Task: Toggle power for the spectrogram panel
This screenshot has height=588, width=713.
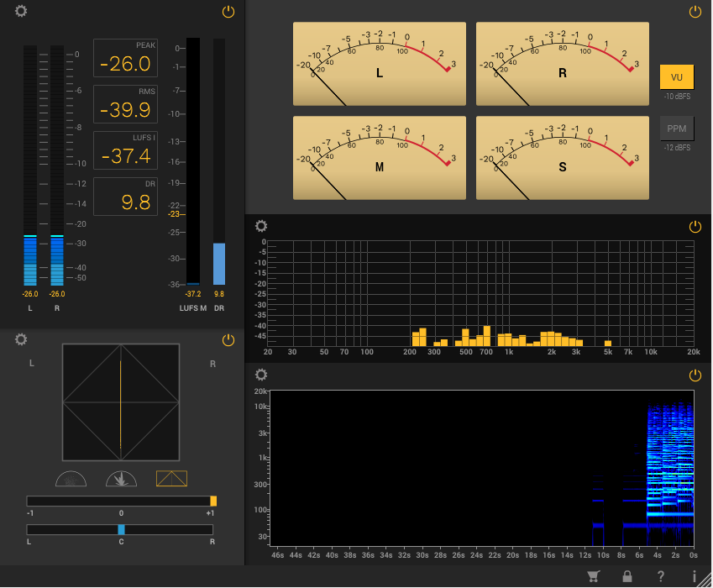Action: [695, 375]
